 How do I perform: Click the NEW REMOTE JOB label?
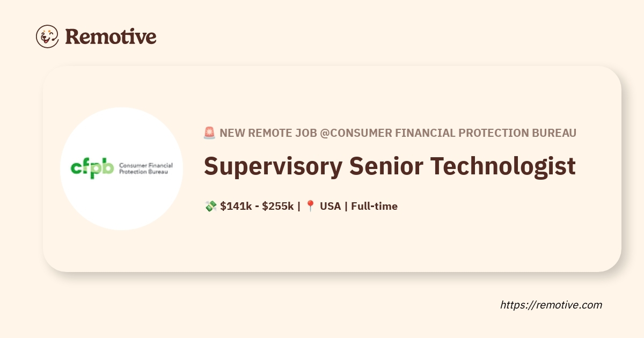pyautogui.click(x=268, y=133)
